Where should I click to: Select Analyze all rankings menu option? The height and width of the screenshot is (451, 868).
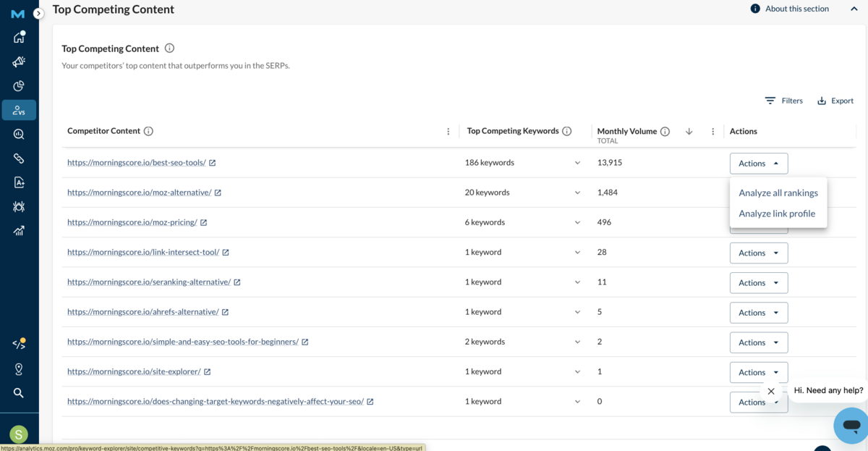778,193
